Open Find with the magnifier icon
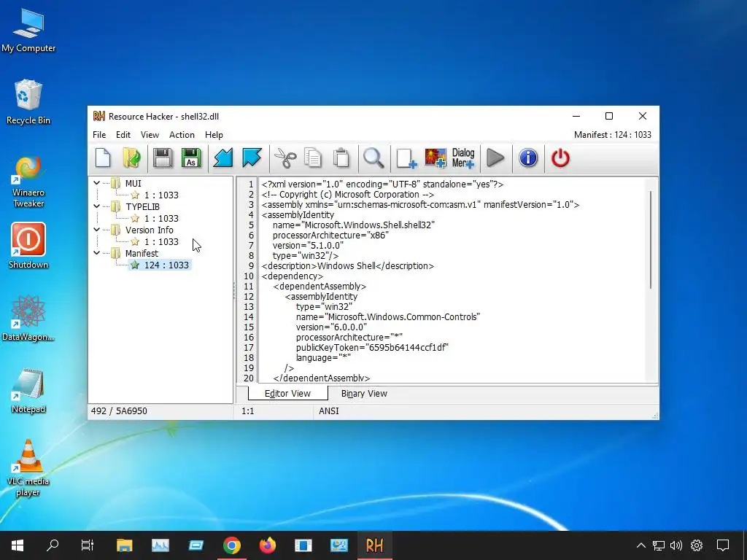 (x=373, y=158)
